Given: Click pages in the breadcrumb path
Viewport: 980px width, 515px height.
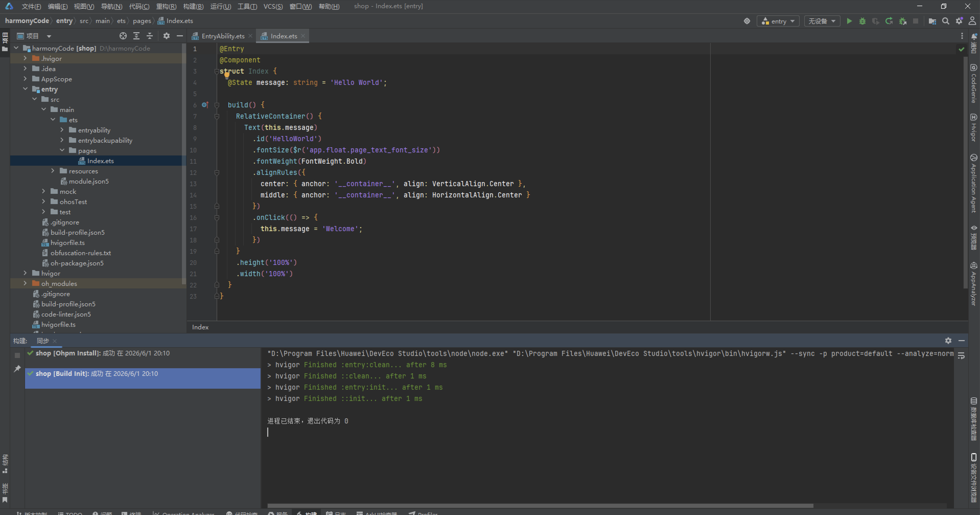Looking at the screenshot, I should click(x=142, y=21).
